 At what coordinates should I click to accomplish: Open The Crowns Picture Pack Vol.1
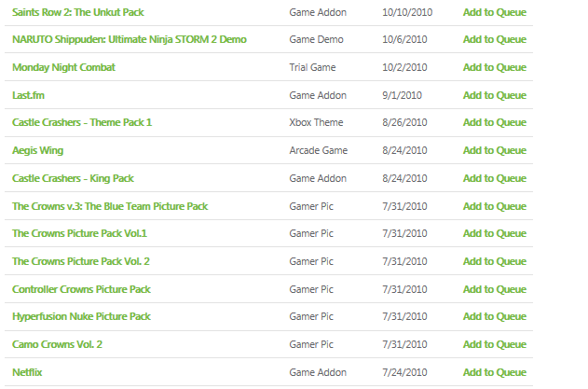click(79, 233)
